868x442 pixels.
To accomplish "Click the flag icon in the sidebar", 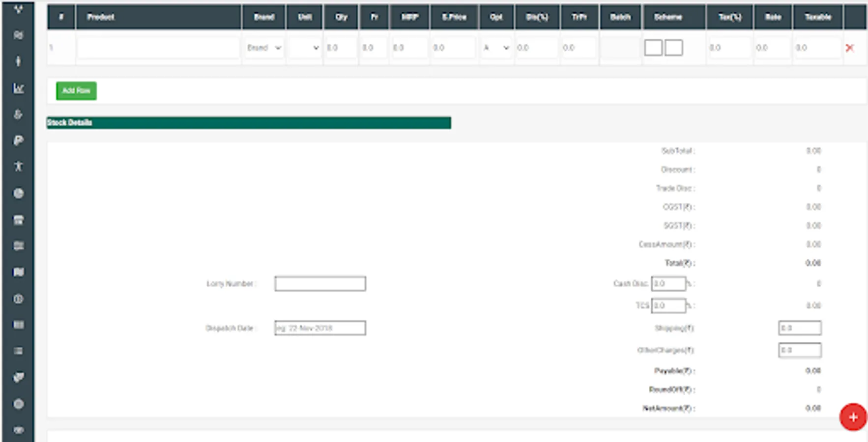I will coord(18,272).
